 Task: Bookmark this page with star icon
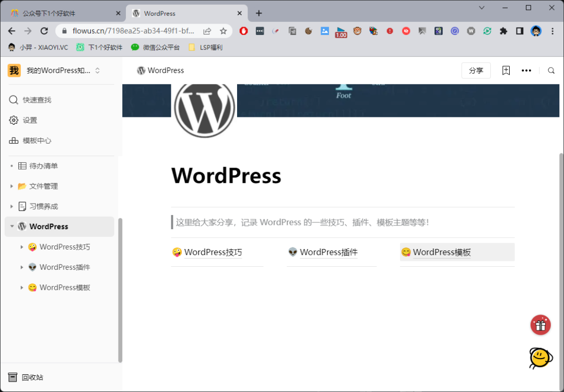point(224,31)
